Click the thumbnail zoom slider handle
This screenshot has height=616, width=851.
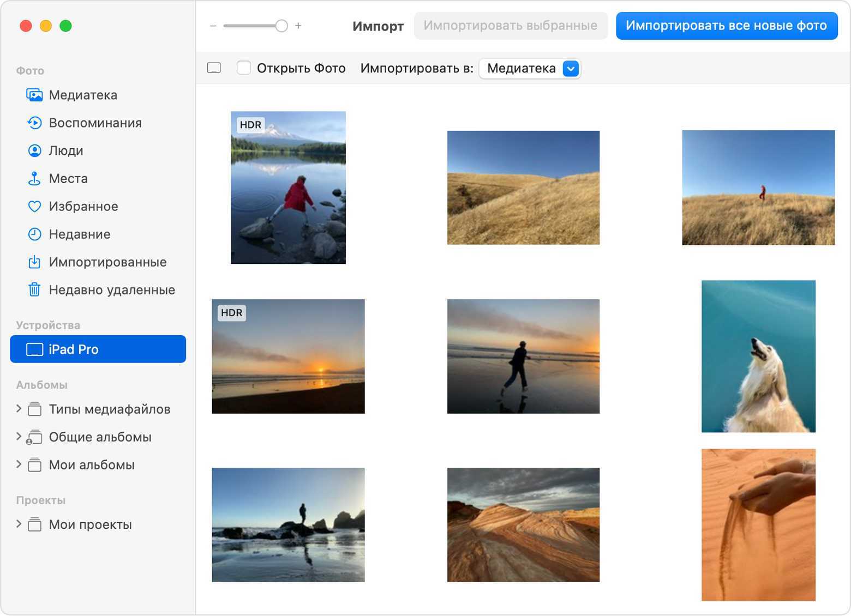click(x=281, y=26)
